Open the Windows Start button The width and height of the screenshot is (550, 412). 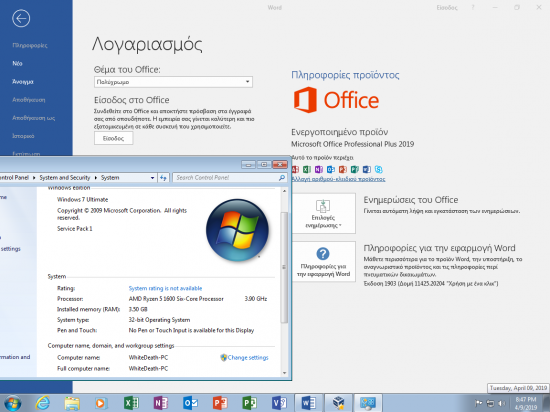12,403
